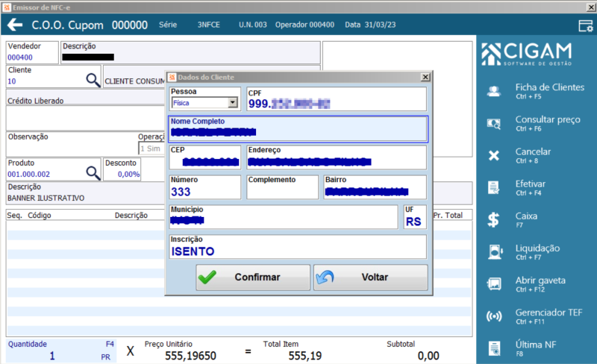Image resolution: width=597 pixels, height=364 pixels.
Task: Click the Consultar preço icon
Action: tap(494, 123)
